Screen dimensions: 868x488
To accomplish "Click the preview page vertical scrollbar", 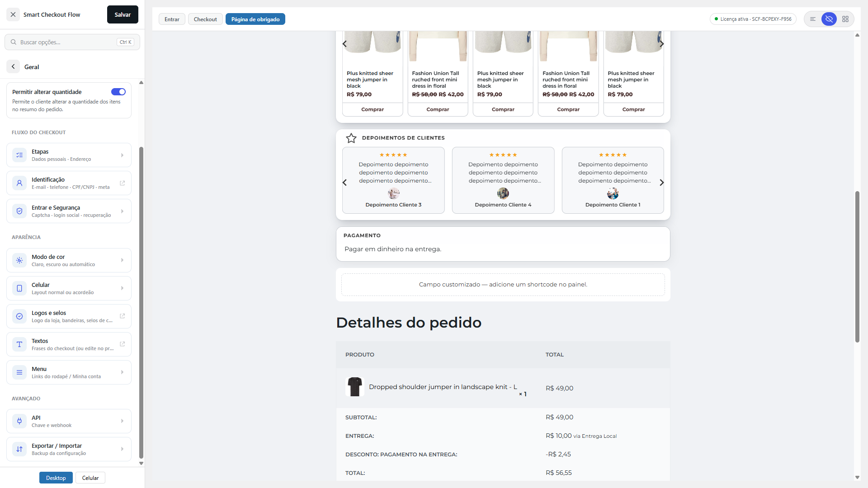I will (x=857, y=267).
